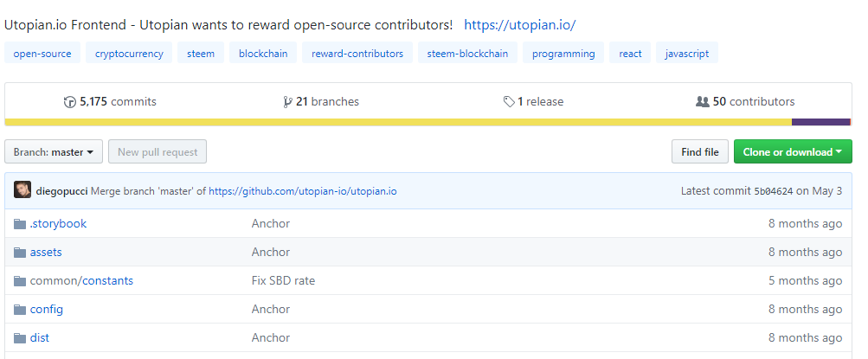The width and height of the screenshot is (868, 359).
Task: Select the cryptocurrency topic tag
Action: [129, 54]
